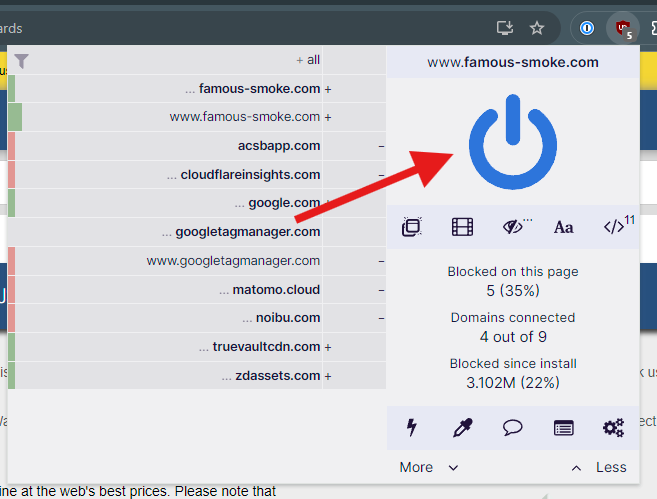657x499 pixels.
Task: Expand the '+ all' row in the domain list
Action: (x=307, y=60)
